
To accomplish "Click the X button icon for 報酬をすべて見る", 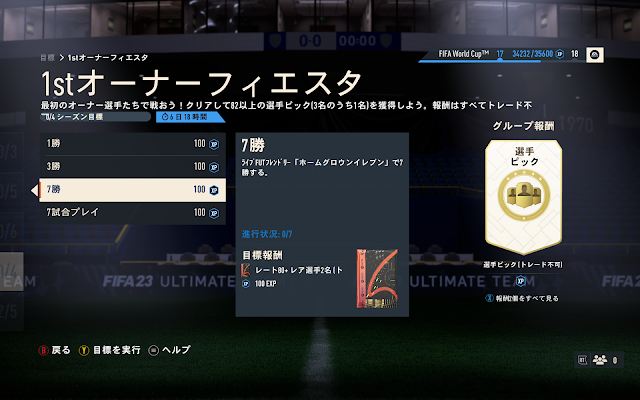I will coord(489,298).
